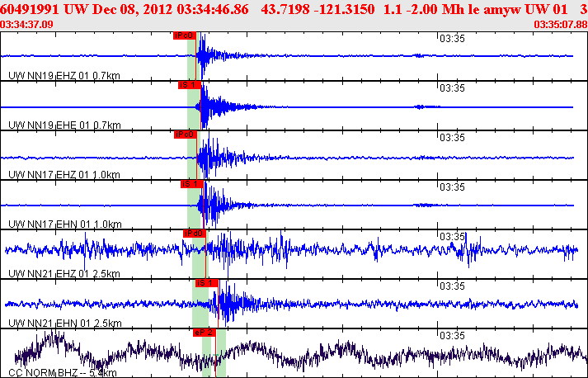Select the UW NN19 EHZ 0.7km channel label
Viewport: 588px width, 378px height.
52,76
